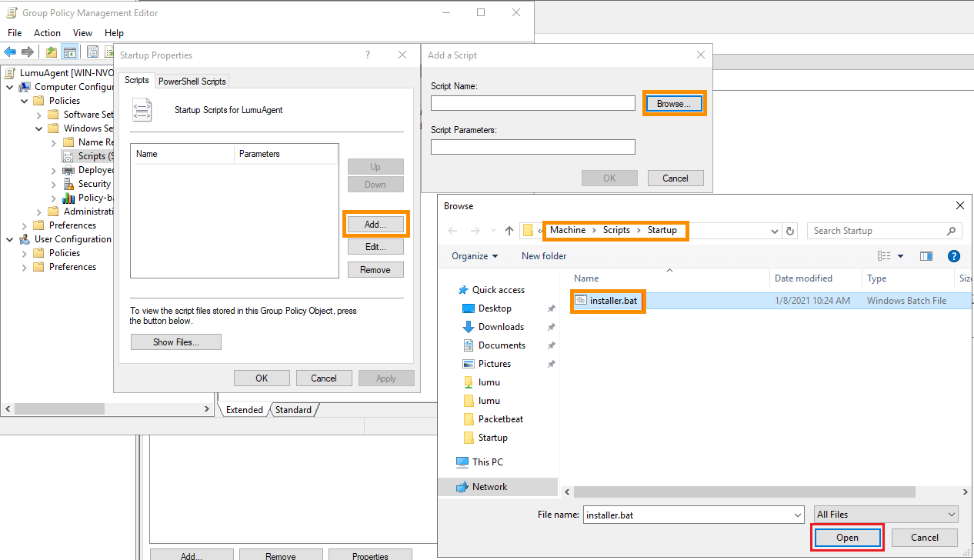Screen dimensions: 974x560
Task: Click the pin icon next to Desktop
Action: tap(552, 308)
